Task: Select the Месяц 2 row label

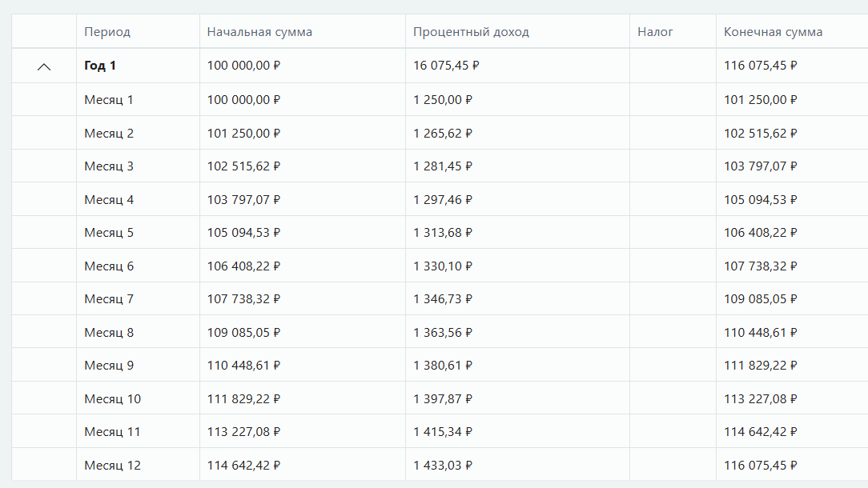Action: (109, 134)
